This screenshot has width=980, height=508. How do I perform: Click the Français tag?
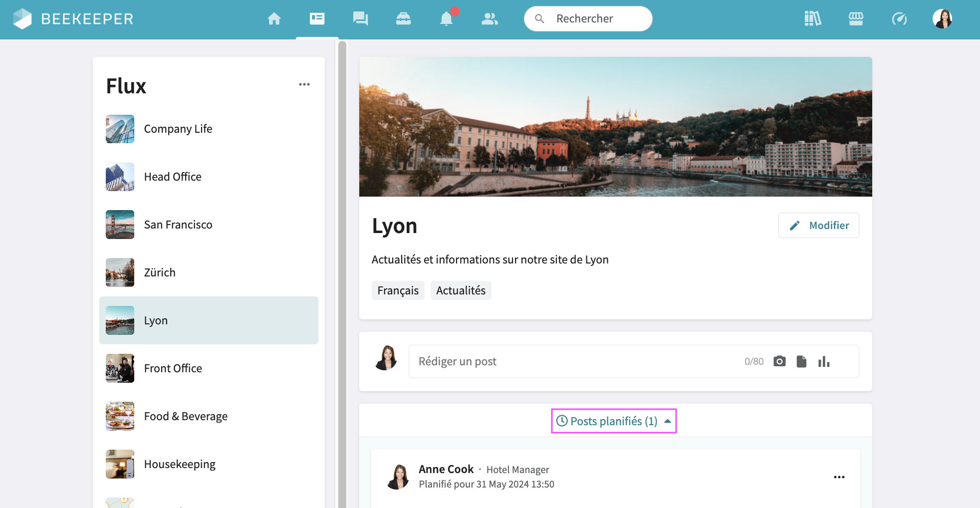pyautogui.click(x=398, y=290)
